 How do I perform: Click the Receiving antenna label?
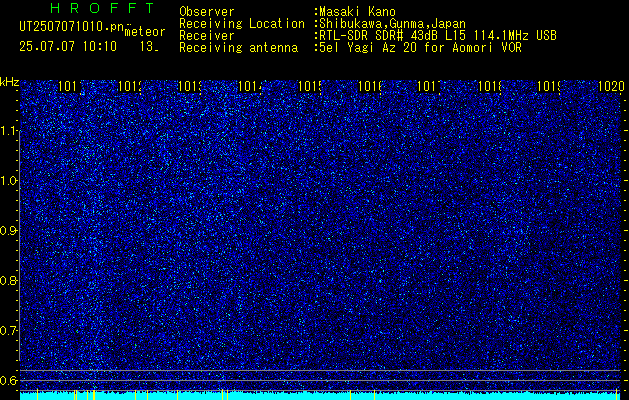(x=238, y=48)
